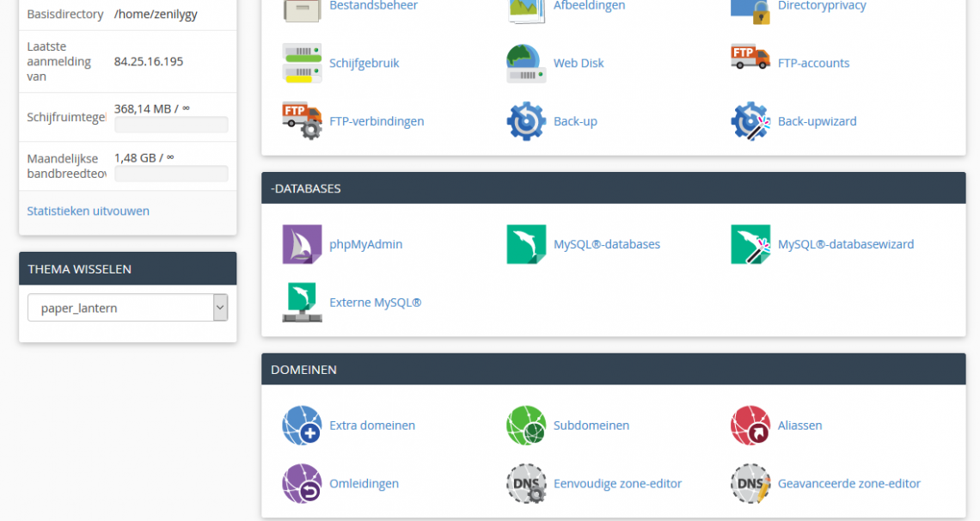Open the paper_lantern theme dropdown
The height and width of the screenshot is (521, 980).
click(x=127, y=307)
